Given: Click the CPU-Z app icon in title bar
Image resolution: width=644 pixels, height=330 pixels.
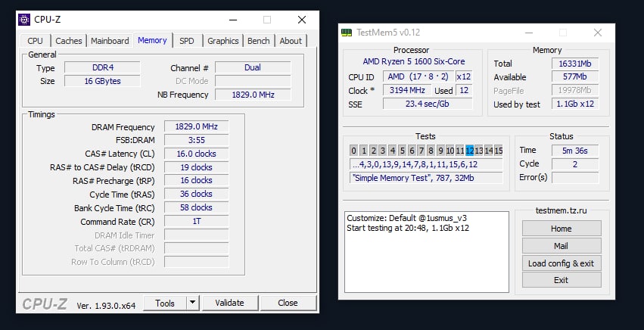Looking at the screenshot, I should click(x=24, y=20).
